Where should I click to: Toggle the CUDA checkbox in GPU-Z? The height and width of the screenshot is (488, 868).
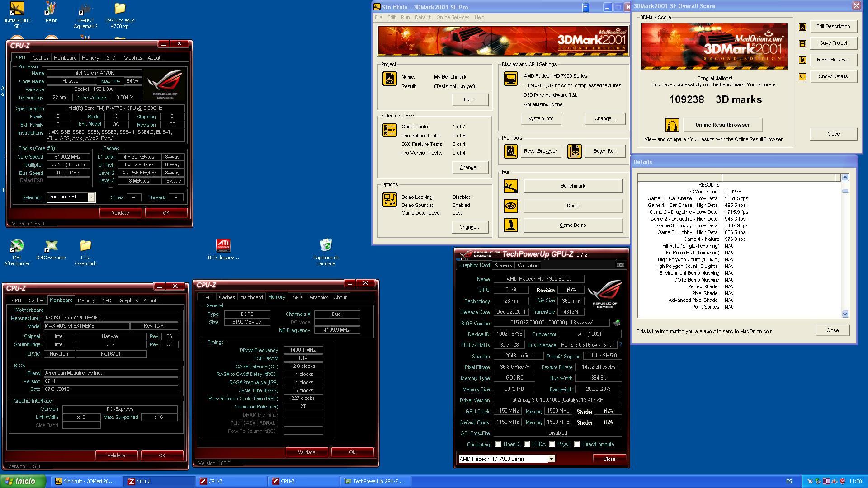[x=527, y=444]
